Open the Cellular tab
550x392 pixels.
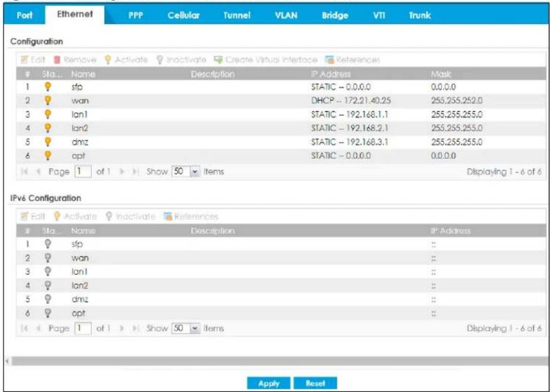183,16
